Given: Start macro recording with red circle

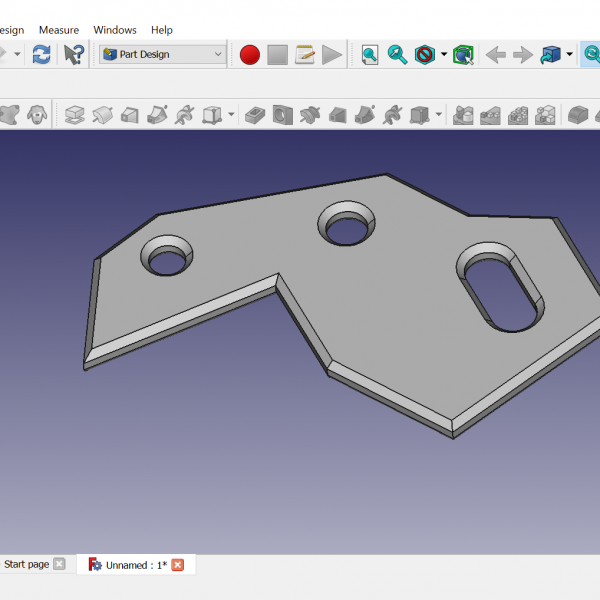Looking at the screenshot, I should pyautogui.click(x=250, y=55).
